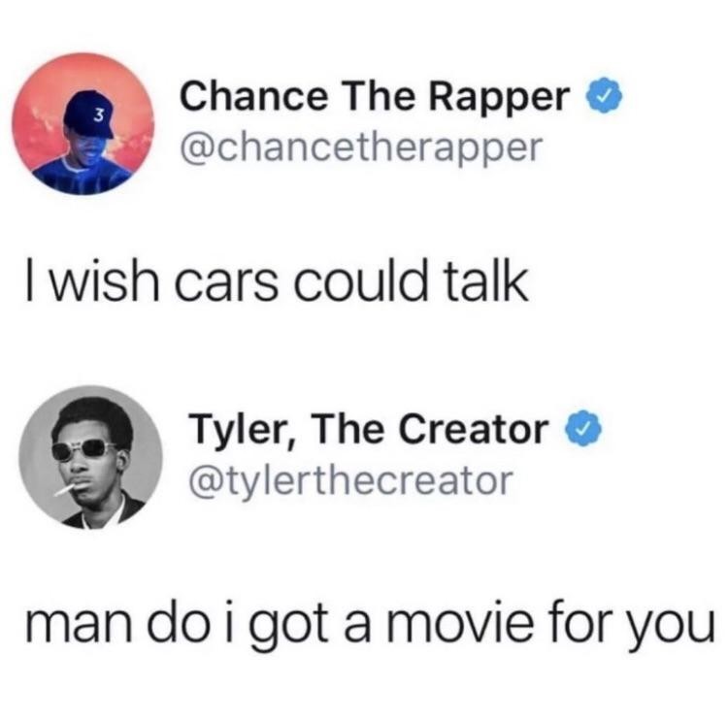Click the word 'Rapper' in the display name
The width and height of the screenshot is (728, 720).
pos(500,99)
